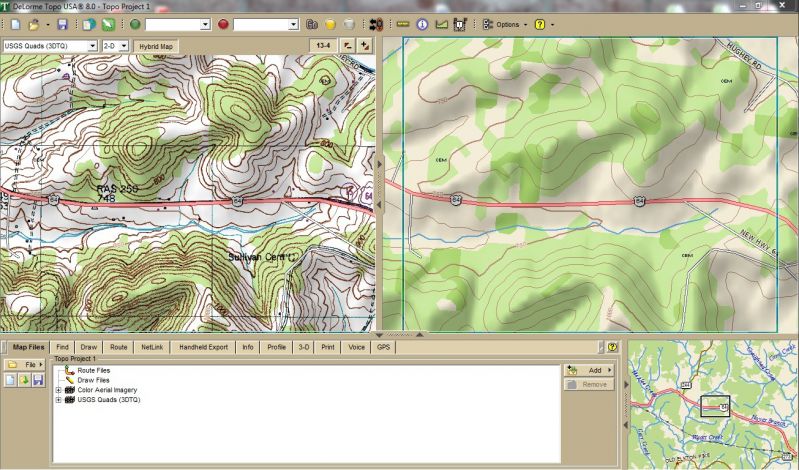Viewport: 799px width, 470px height.
Task: Click the yellow Help question mark toolbar icon
Action: click(540, 24)
